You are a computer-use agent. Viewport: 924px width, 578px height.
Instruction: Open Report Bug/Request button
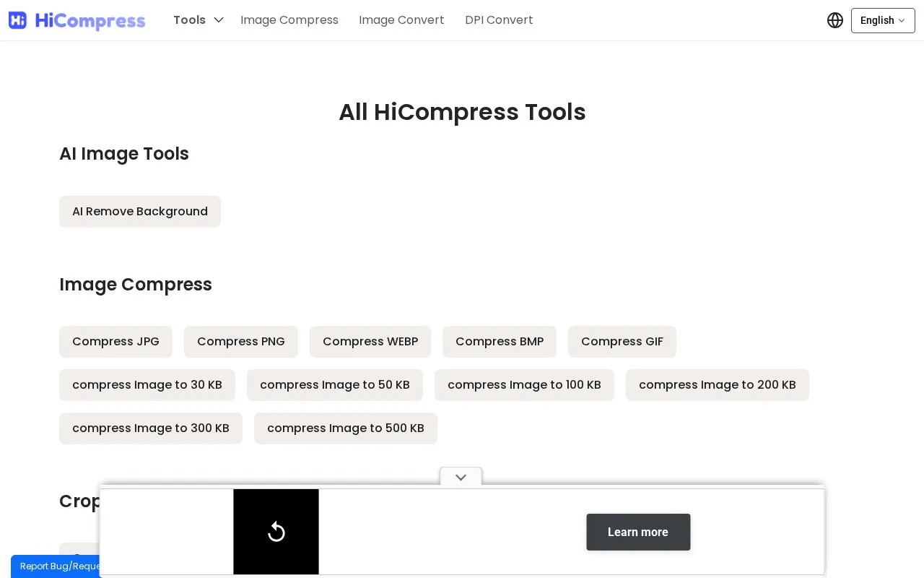coord(56,566)
